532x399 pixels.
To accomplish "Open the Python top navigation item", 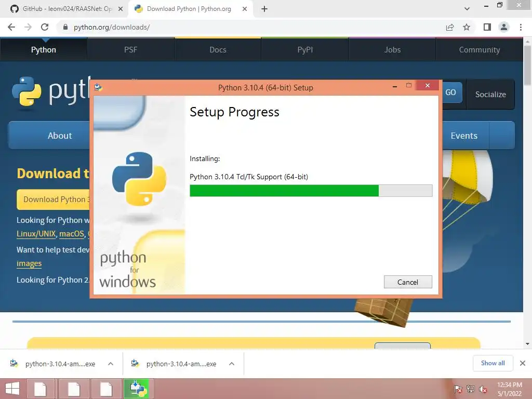I will [44, 50].
